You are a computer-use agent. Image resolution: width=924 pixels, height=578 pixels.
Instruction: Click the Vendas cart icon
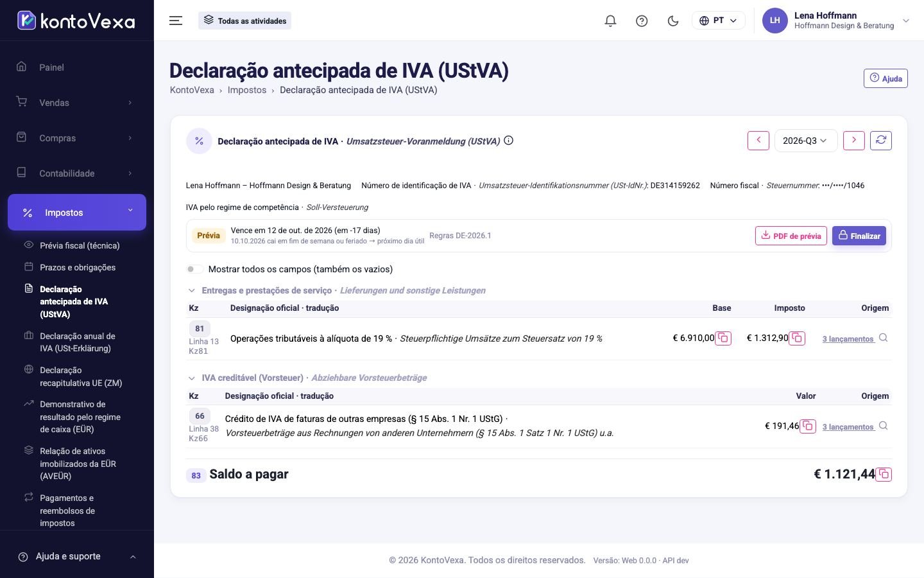[x=21, y=101]
